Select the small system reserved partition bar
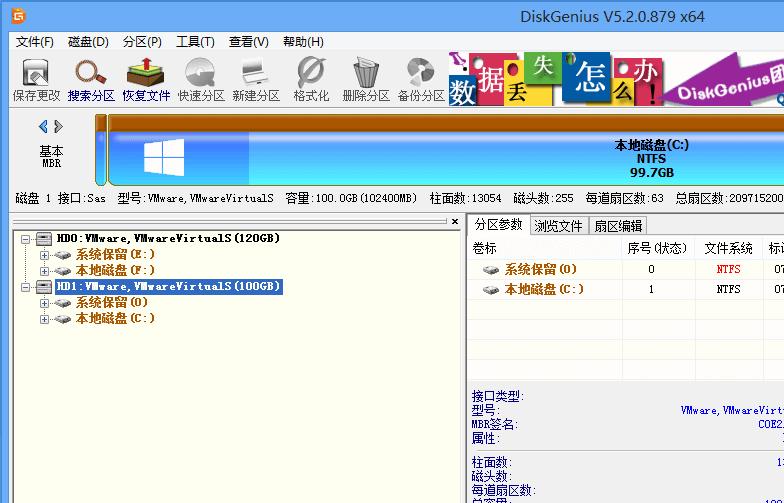Viewport: 784px width, 503px height. click(x=101, y=150)
